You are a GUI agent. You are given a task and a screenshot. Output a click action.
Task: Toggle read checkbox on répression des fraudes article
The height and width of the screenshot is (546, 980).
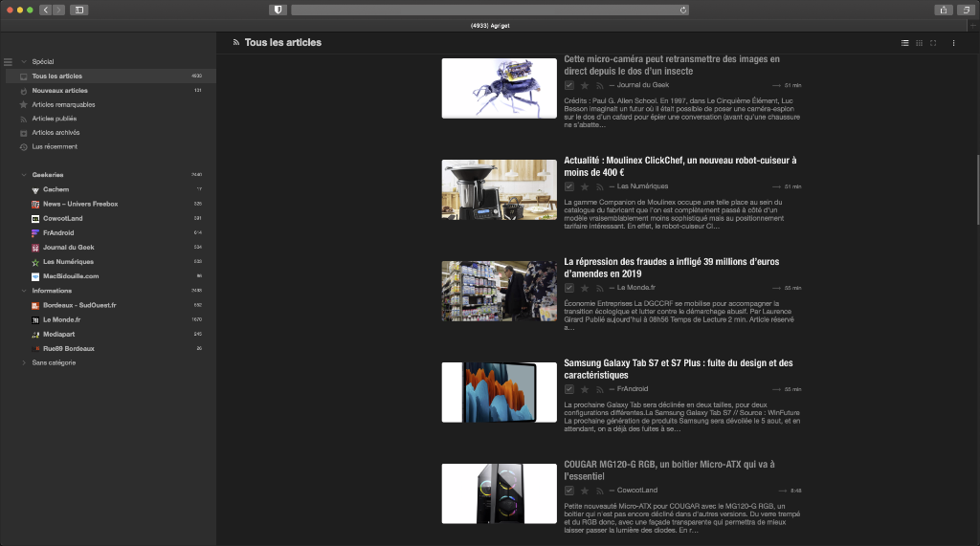568,288
